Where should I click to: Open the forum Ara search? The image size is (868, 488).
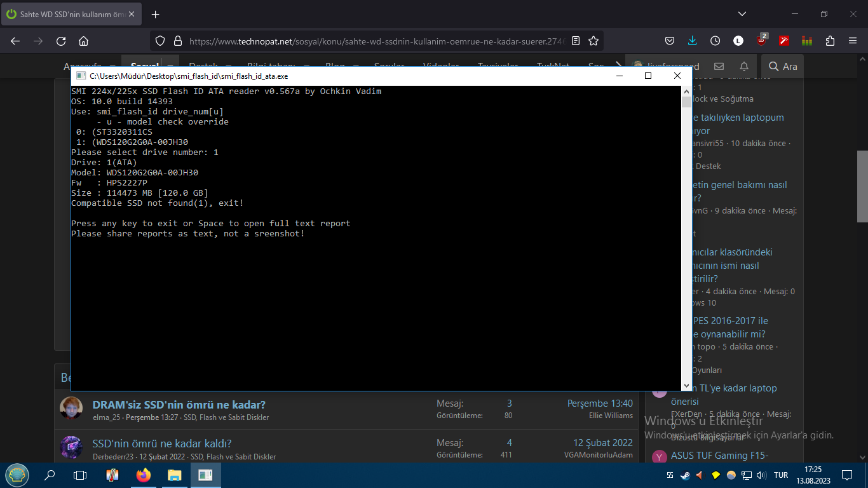tap(783, 66)
